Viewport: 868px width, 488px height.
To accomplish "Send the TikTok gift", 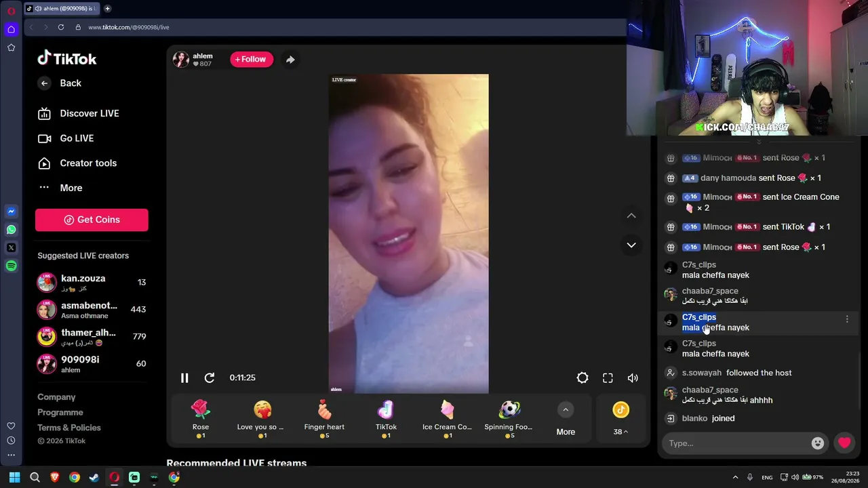I will pyautogui.click(x=386, y=418).
